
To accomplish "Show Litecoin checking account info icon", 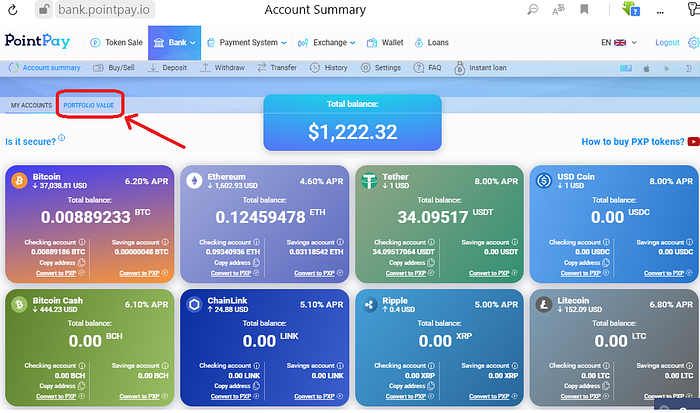I will 606,365.
